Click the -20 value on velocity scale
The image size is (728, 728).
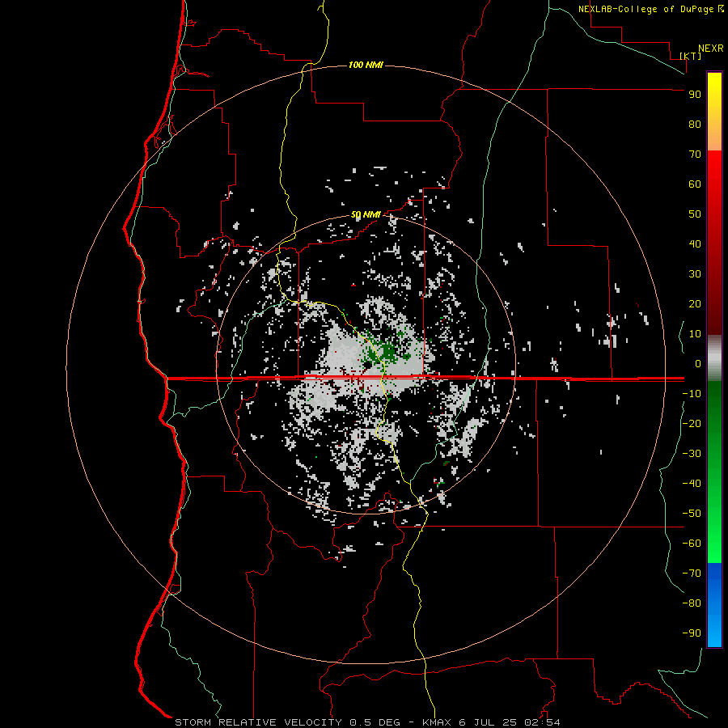point(692,423)
